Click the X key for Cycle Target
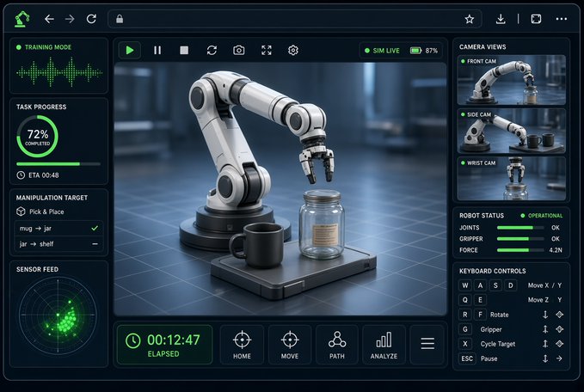The height and width of the screenshot is (392, 584). (465, 344)
